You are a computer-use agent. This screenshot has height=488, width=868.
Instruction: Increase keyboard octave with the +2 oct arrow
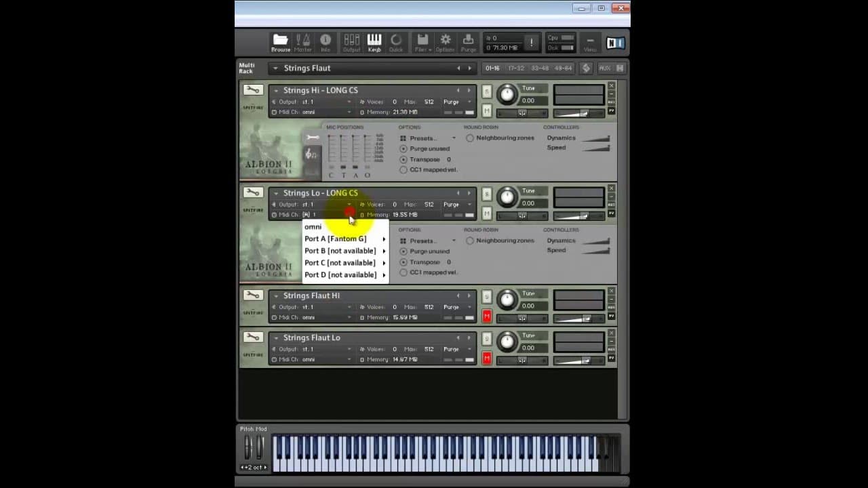tap(265, 467)
